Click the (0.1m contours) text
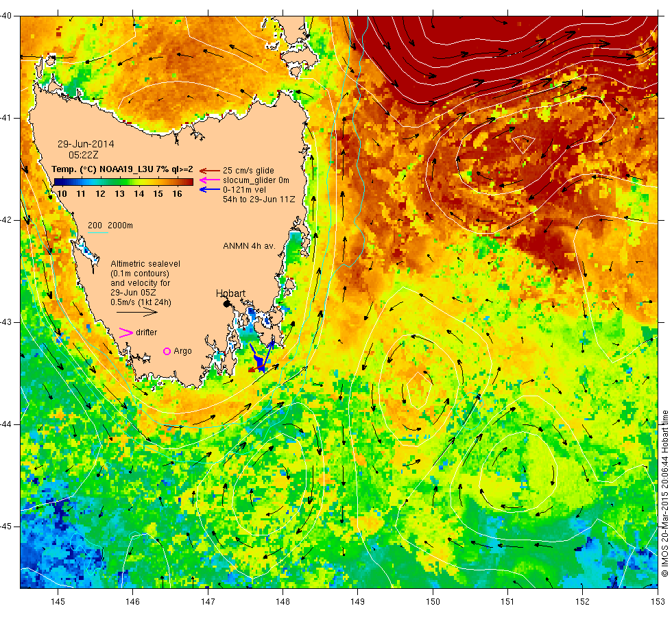The height and width of the screenshot is (617, 672). tap(140, 274)
